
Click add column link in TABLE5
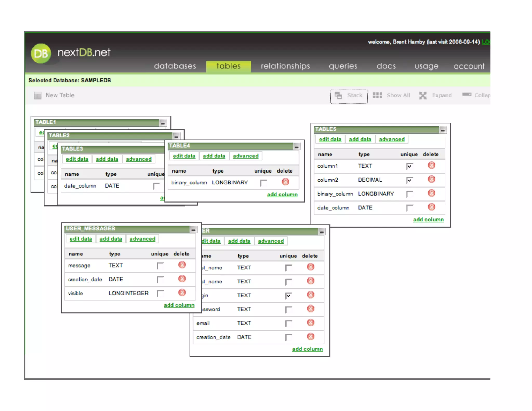(428, 220)
